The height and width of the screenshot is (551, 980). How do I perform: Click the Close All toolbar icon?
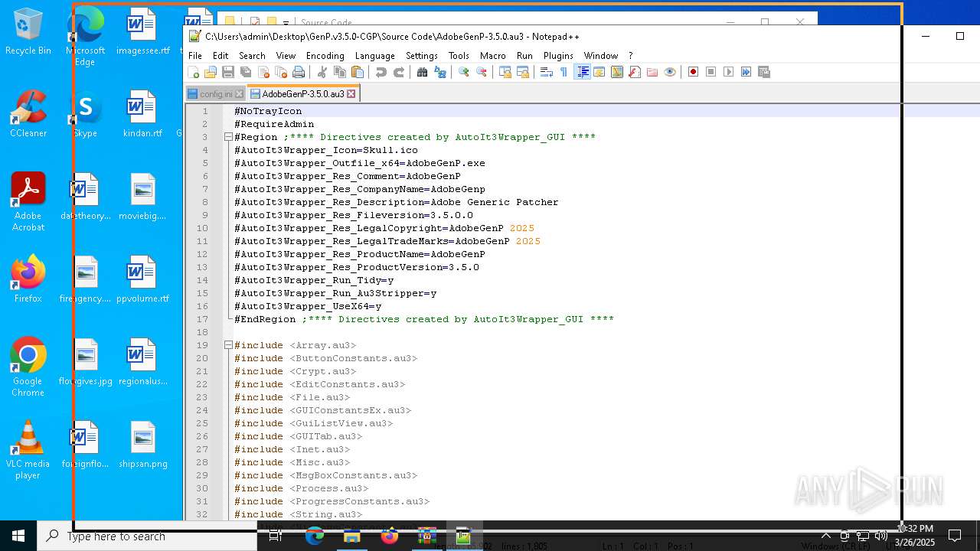point(281,72)
